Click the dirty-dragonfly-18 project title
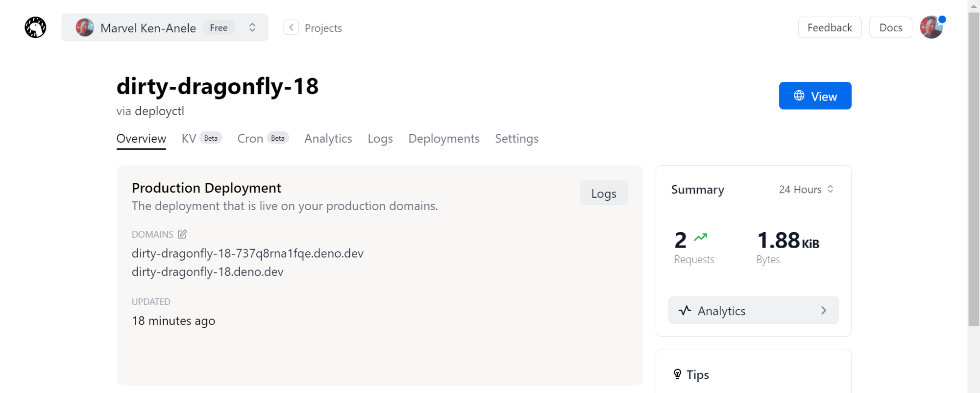Image resolution: width=980 pixels, height=393 pixels. (218, 86)
